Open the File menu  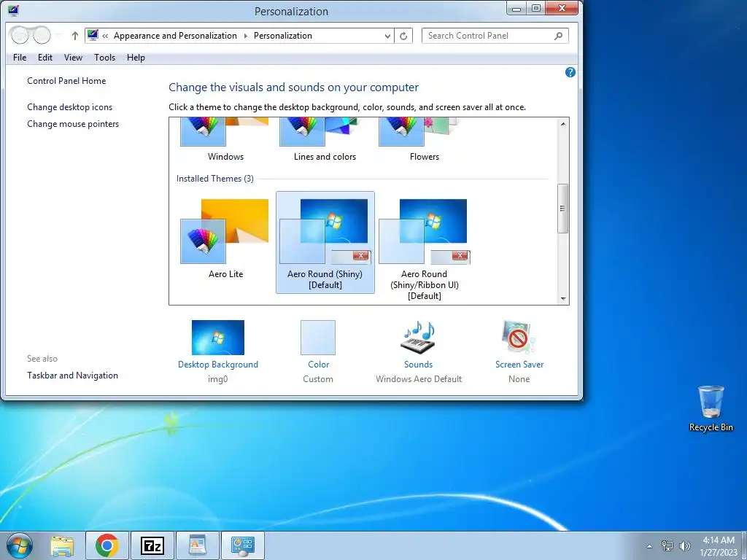point(20,58)
